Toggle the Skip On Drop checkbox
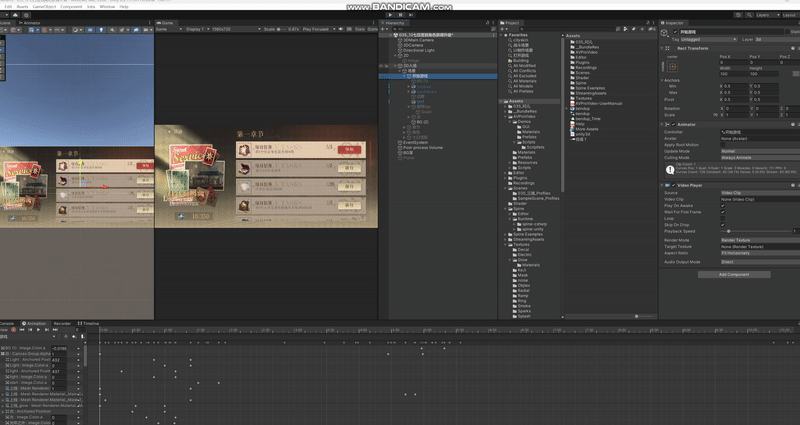The image size is (800, 425). [723, 224]
